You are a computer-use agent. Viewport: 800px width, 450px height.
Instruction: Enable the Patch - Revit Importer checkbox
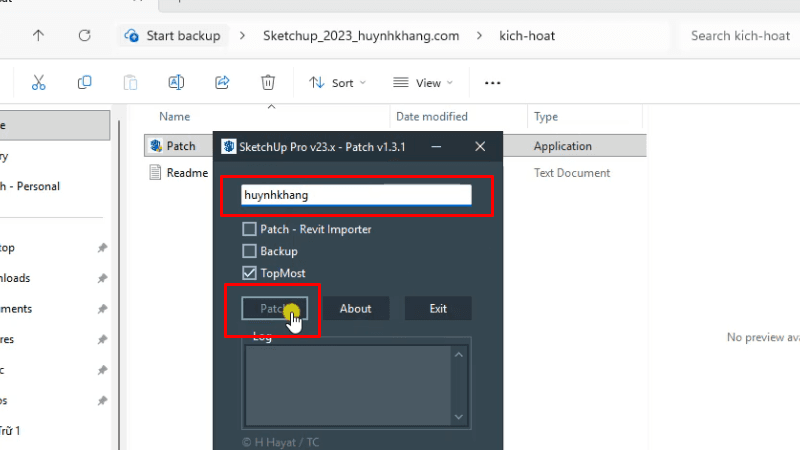click(249, 229)
